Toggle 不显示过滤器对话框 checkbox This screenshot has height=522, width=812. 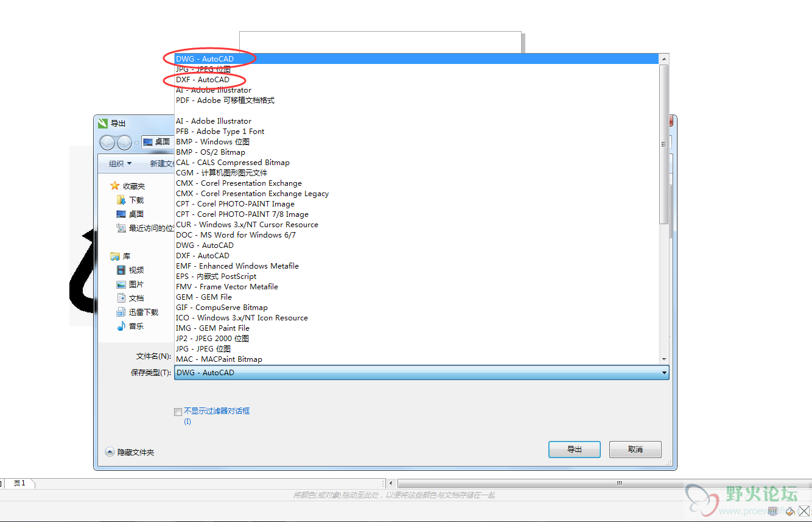click(x=178, y=412)
